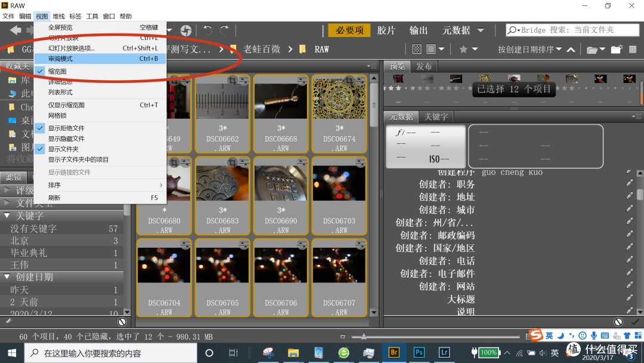Screen dimensions: 644x363
Task: Click the thumbnail quality checkerboard icon
Action: click(417, 50)
